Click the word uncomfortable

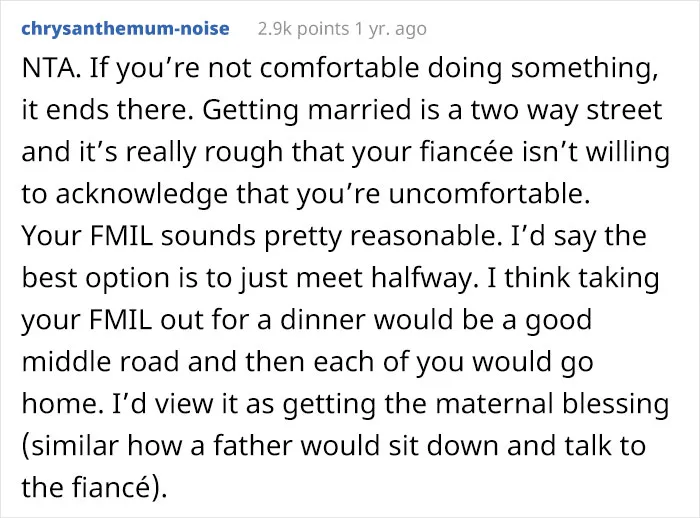point(489,194)
